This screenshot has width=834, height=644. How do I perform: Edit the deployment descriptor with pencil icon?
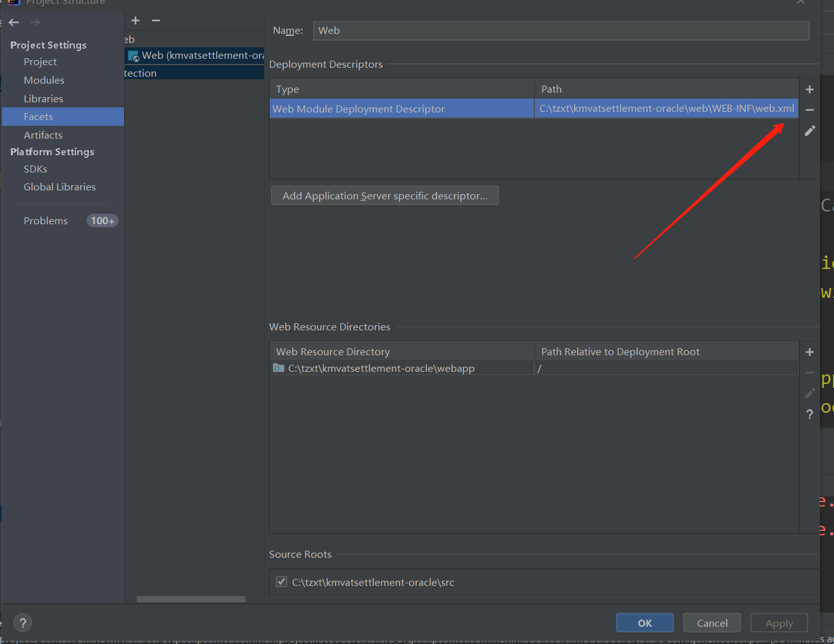[810, 130]
